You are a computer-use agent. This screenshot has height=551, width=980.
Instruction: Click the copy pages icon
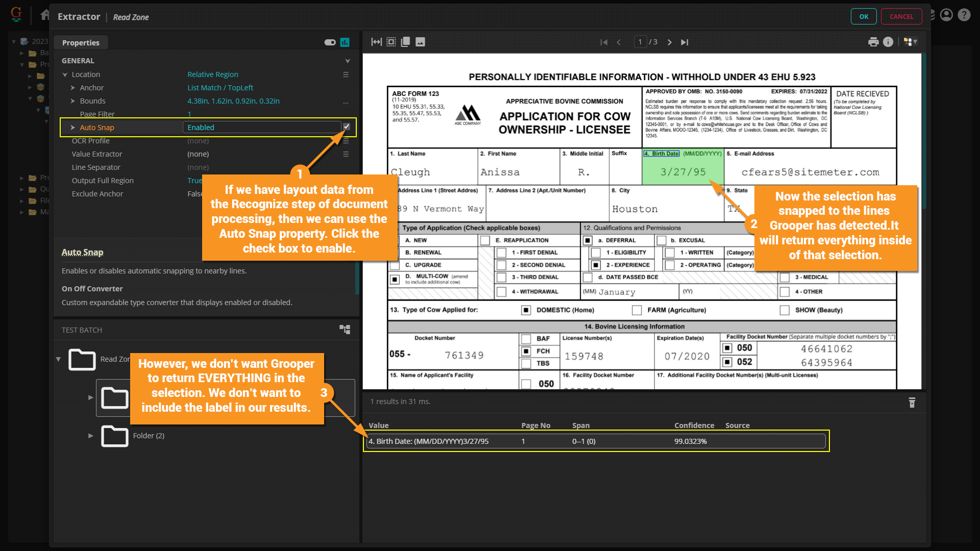(405, 42)
